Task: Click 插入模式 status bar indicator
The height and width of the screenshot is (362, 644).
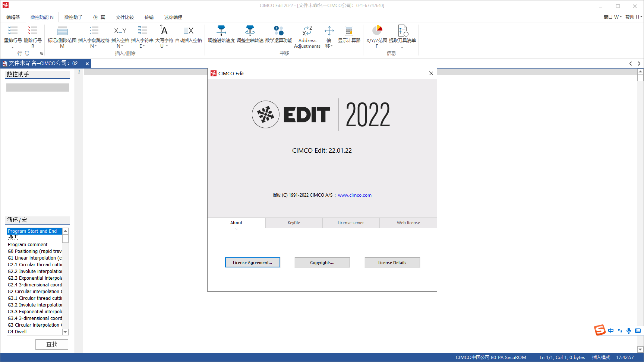Action: (601, 358)
